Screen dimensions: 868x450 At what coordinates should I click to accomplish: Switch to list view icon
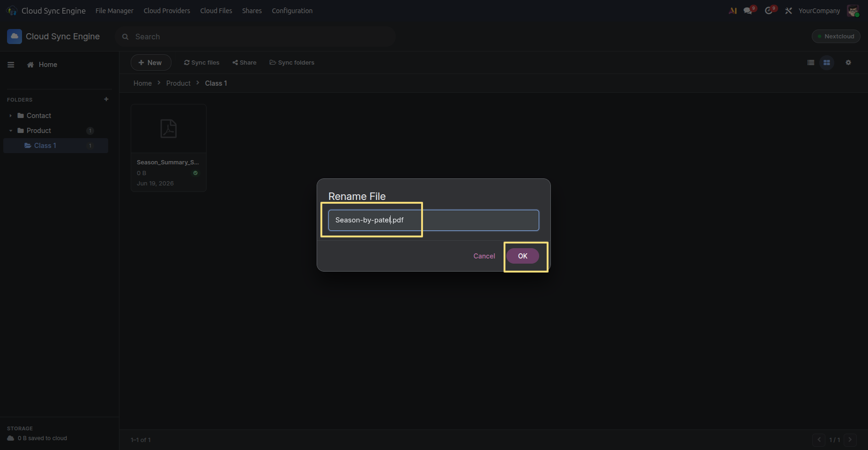[811, 63]
